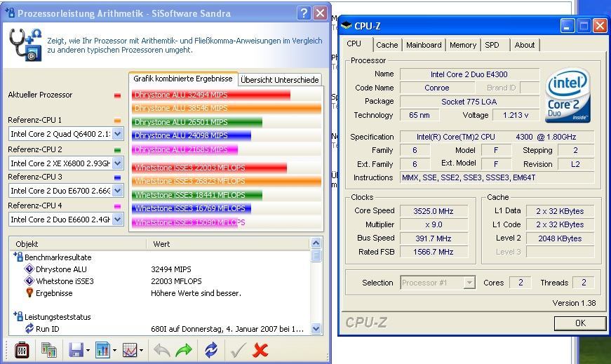This screenshot has height=364, width=611.
Task: Click the Whetstone iSSE3 diamond icon
Action: (29, 281)
